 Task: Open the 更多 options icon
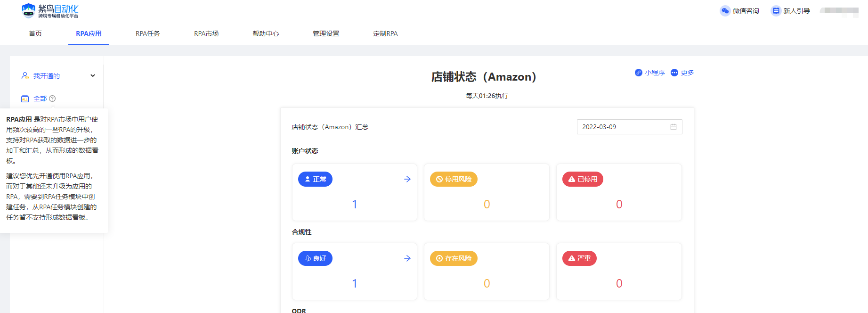[674, 73]
